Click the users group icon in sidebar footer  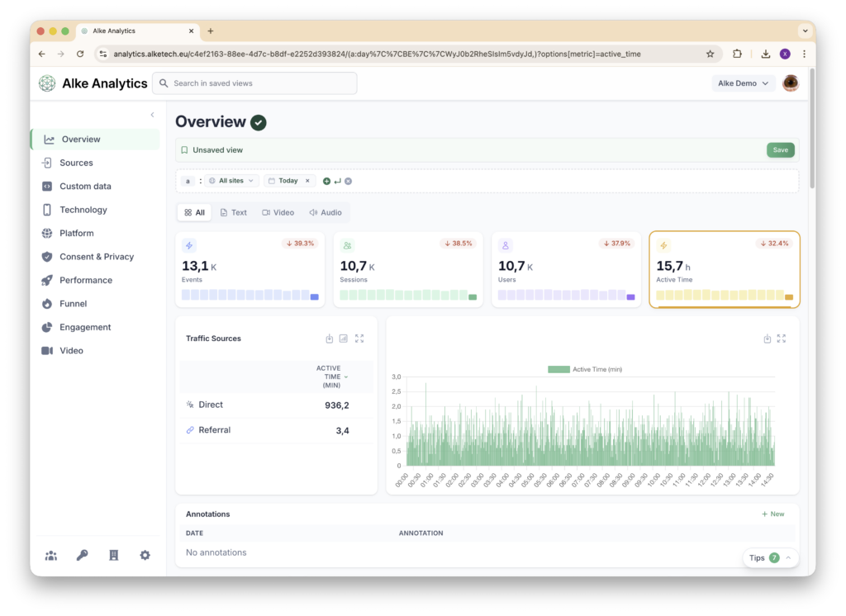[x=51, y=556]
